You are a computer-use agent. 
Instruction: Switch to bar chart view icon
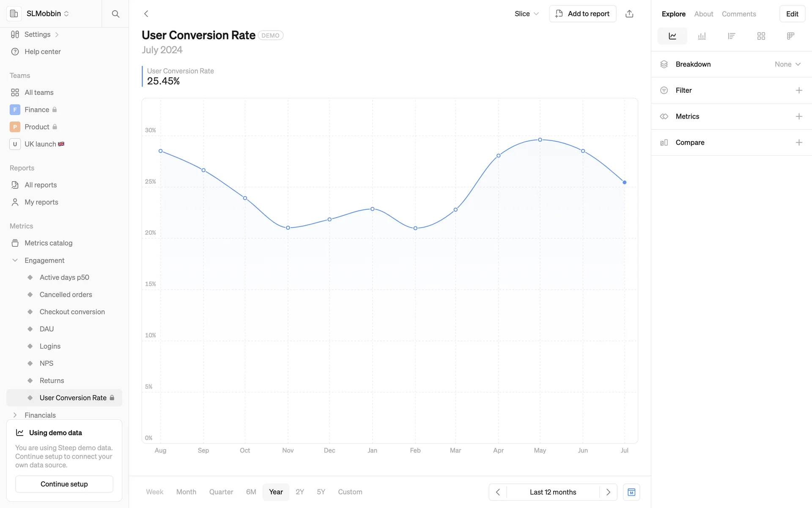pos(702,36)
